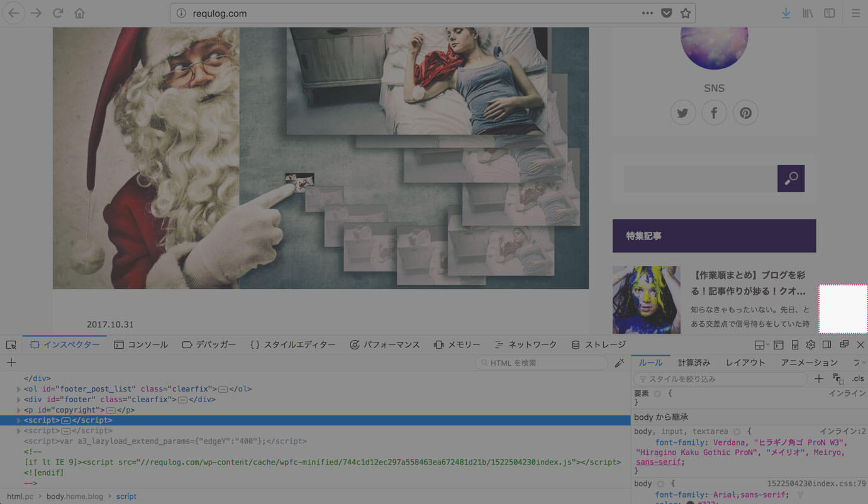The height and width of the screenshot is (504, 868).
Task: Select the body.home.blog breadcrumb
Action: (75, 496)
